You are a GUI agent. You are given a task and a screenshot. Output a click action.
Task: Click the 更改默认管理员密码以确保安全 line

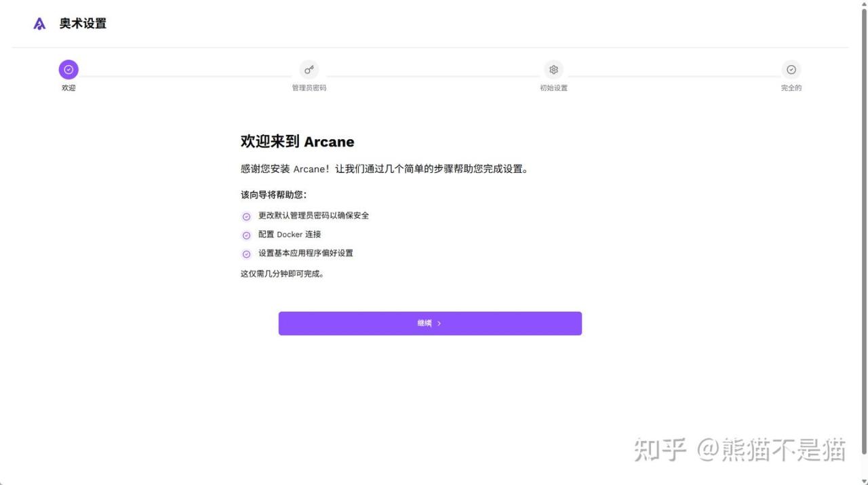[x=314, y=216]
